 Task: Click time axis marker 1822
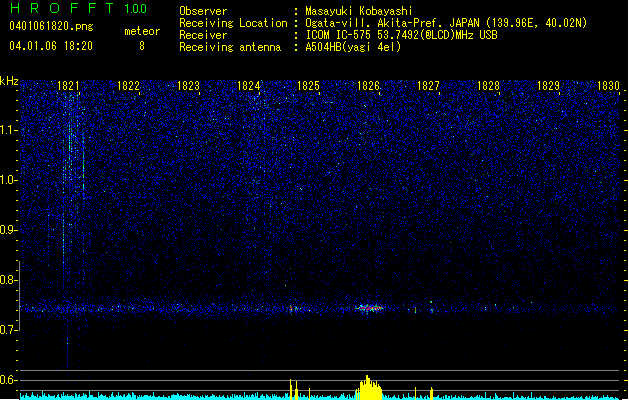pyautogui.click(x=128, y=86)
